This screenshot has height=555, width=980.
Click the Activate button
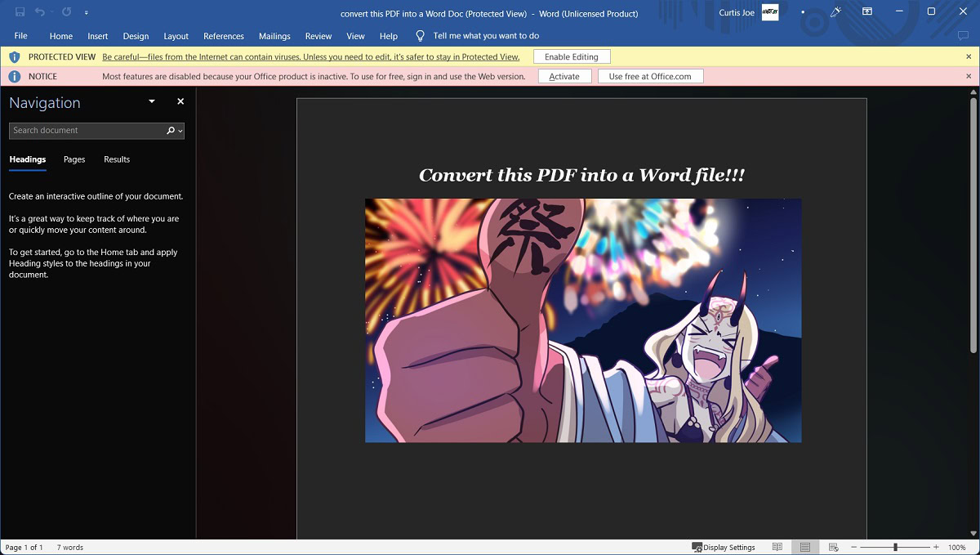pyautogui.click(x=564, y=76)
